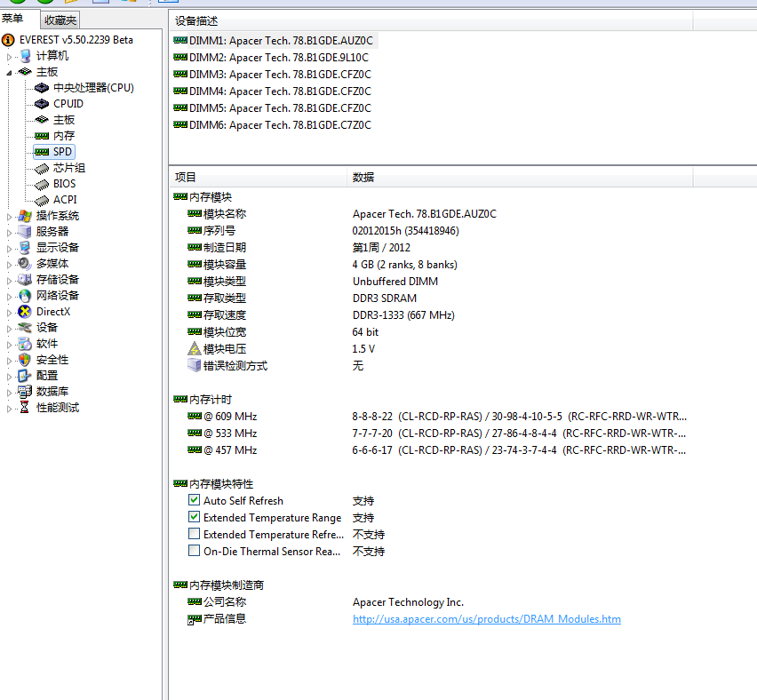Screen dimensions: 757x700
Task: Click the 错误检测方式 icon
Action: point(195,365)
